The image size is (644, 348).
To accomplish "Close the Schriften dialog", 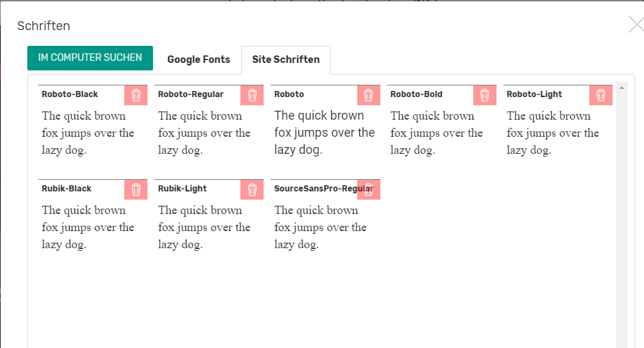I will click(x=635, y=25).
